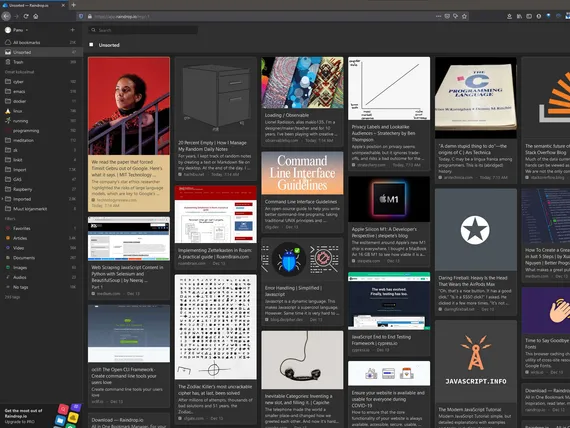
Task: Open the browser downloads icon
Action: tap(509, 16)
